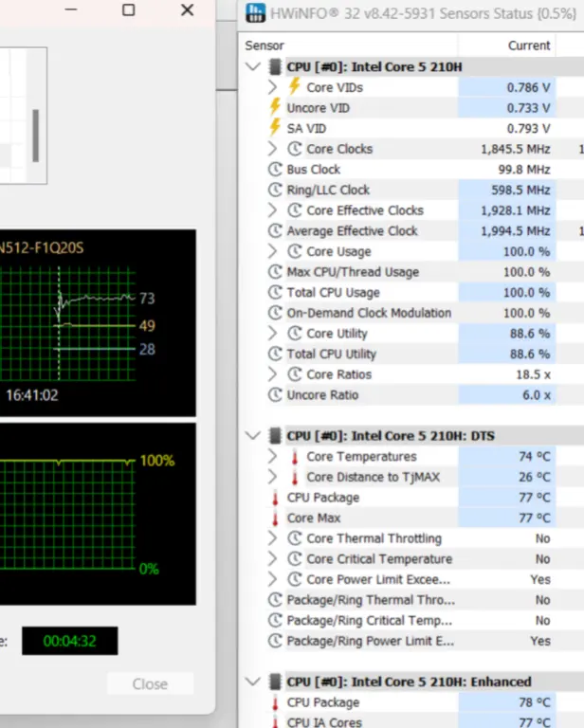
Task: Expand the Core Power Limit Exceeded row
Action: click(x=272, y=579)
